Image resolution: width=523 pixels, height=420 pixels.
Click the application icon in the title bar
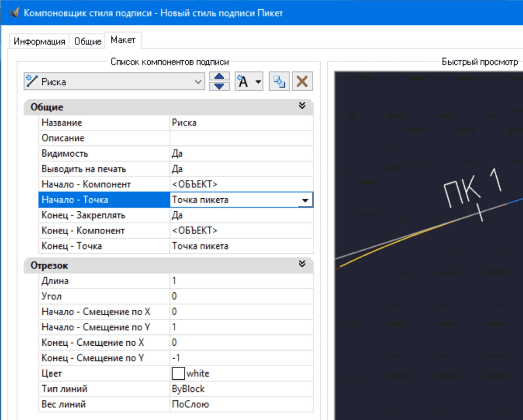pos(13,13)
